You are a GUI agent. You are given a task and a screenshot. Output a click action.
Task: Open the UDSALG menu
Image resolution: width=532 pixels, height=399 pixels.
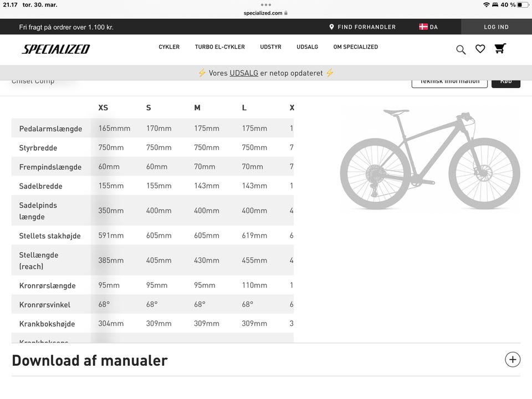point(307,47)
